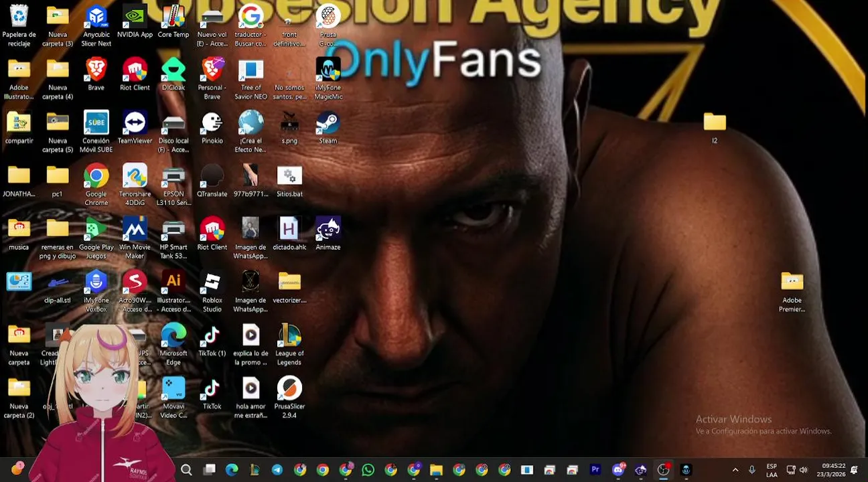The width and height of the screenshot is (868, 482).
Task: Open Win Movie Maker from the desktop
Action: [135, 239]
